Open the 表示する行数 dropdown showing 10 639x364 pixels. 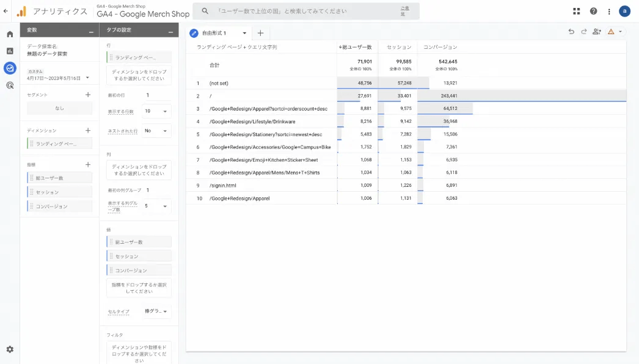click(156, 111)
